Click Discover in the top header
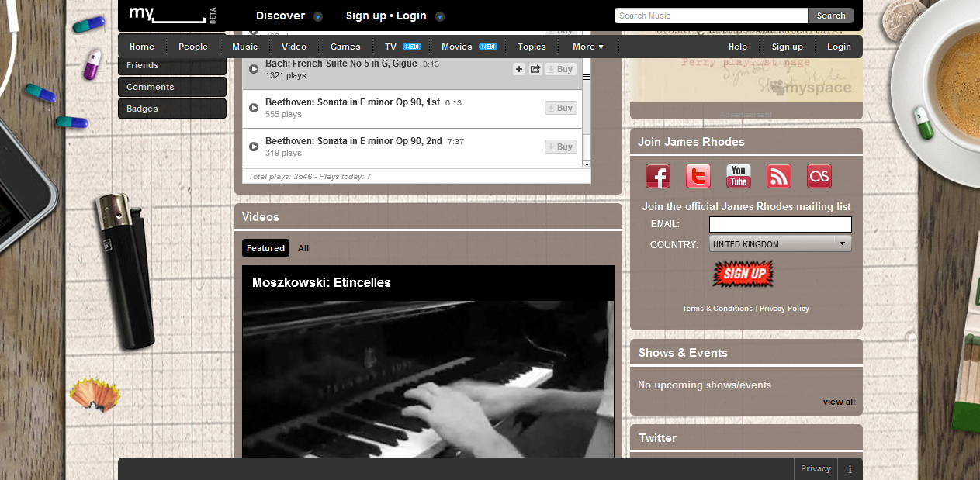980x480 pixels. tap(281, 16)
